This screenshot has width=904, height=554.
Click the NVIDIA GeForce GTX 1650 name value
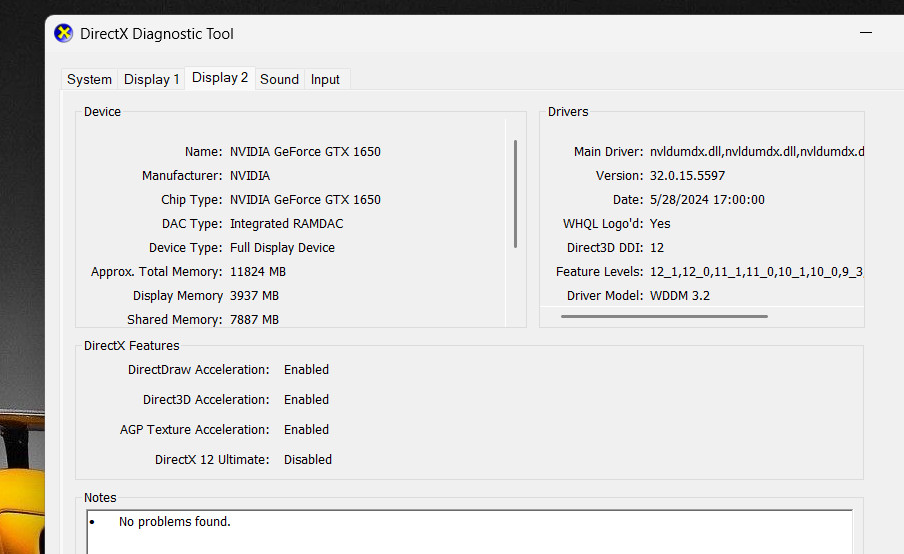(305, 152)
